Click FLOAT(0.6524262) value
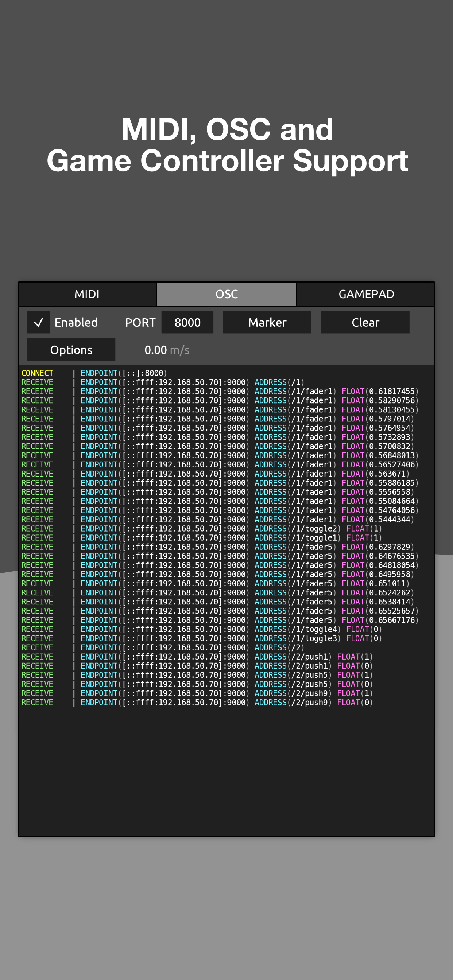Viewport: 453px width, 980px height. pos(377,592)
